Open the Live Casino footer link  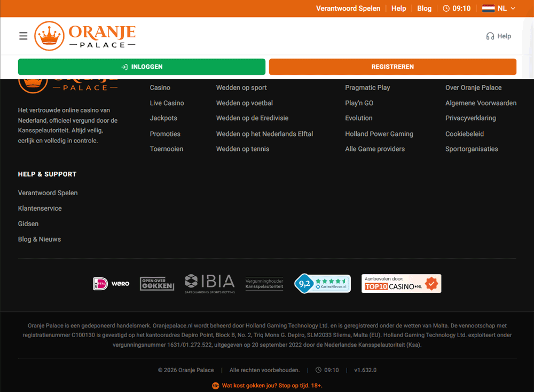pos(167,103)
